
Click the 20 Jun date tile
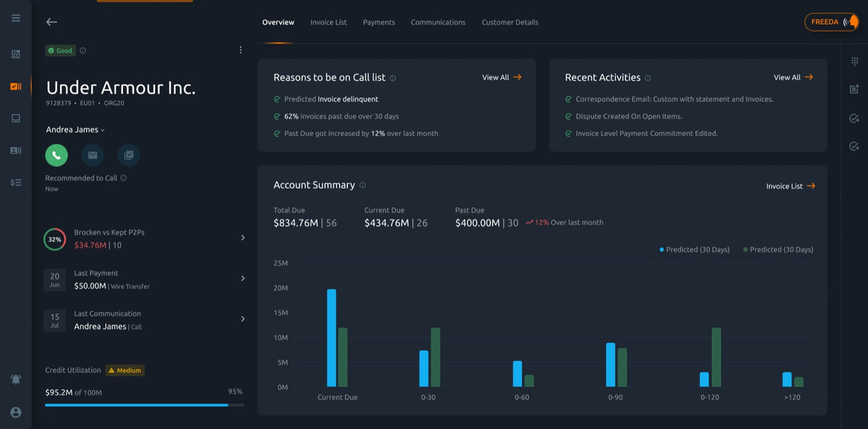point(55,280)
